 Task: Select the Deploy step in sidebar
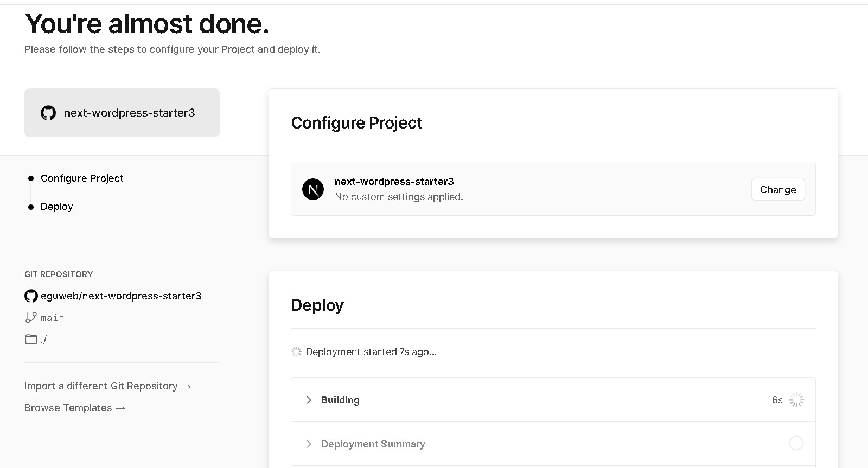[x=57, y=207]
